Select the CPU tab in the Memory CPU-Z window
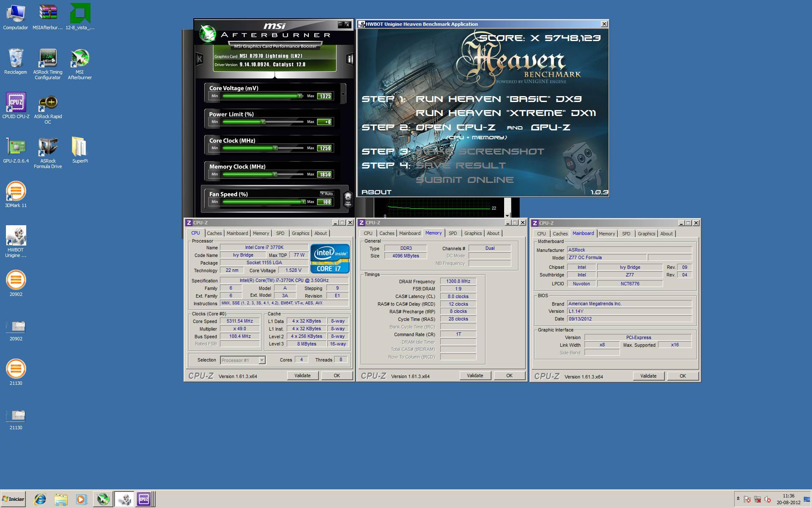The height and width of the screenshot is (508, 812). (368, 233)
